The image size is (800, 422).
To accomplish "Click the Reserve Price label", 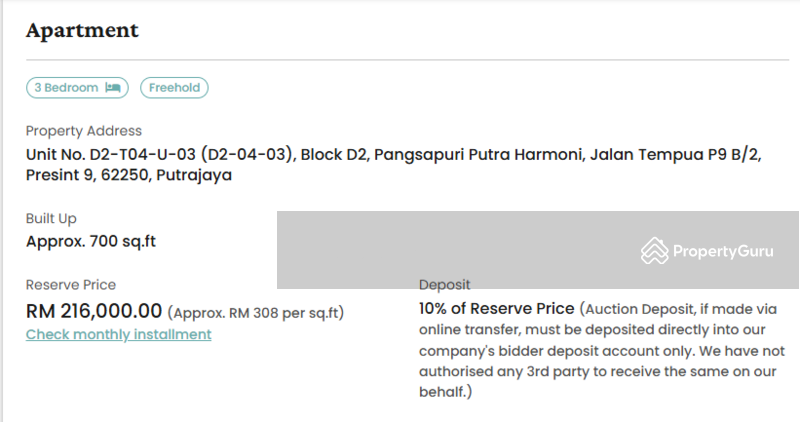I will pyautogui.click(x=71, y=285).
